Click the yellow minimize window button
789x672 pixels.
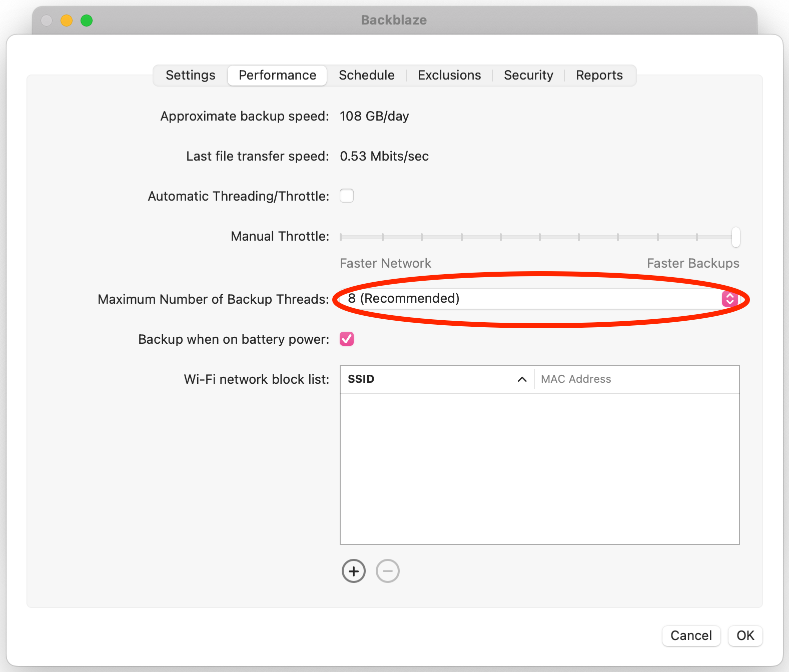point(67,21)
